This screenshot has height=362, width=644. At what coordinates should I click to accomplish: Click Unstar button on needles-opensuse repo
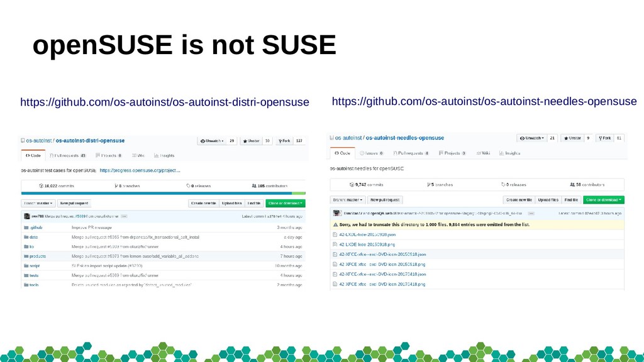pyautogui.click(x=572, y=138)
